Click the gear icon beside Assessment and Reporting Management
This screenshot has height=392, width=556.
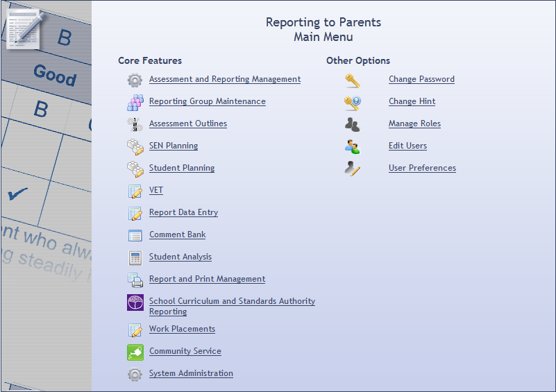coord(135,80)
